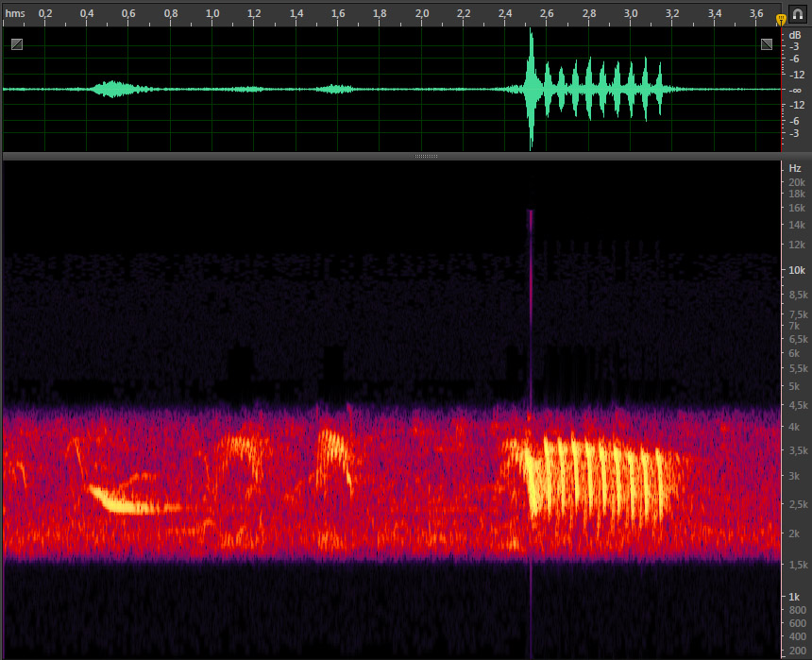Click the 3,0 mark on the time ruler

(x=630, y=13)
